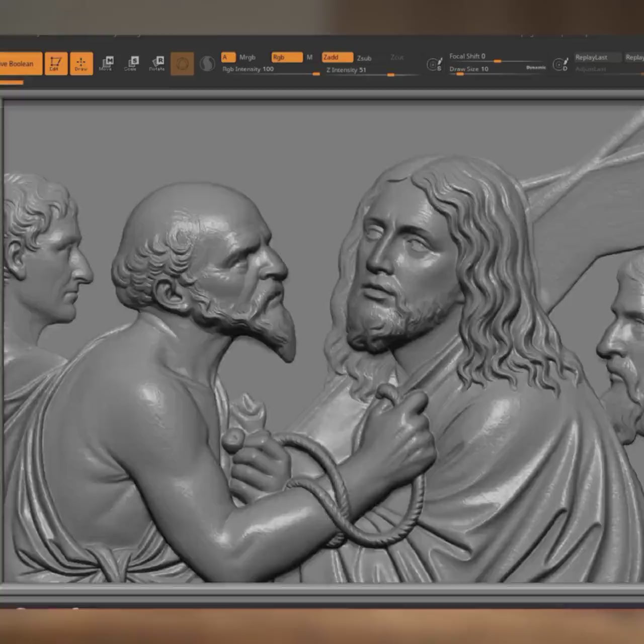
Task: Toggle Rgb mode
Action: coord(287,57)
